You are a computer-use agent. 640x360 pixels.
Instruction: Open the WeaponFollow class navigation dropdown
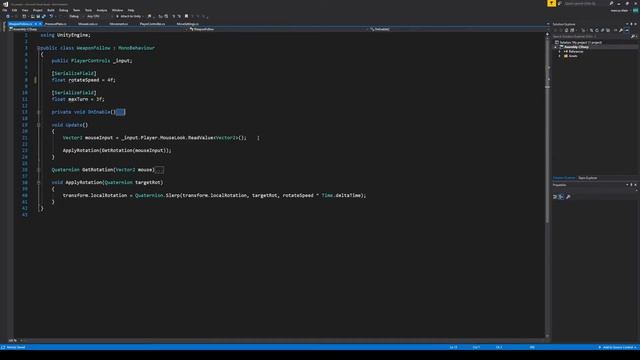click(x=278, y=29)
